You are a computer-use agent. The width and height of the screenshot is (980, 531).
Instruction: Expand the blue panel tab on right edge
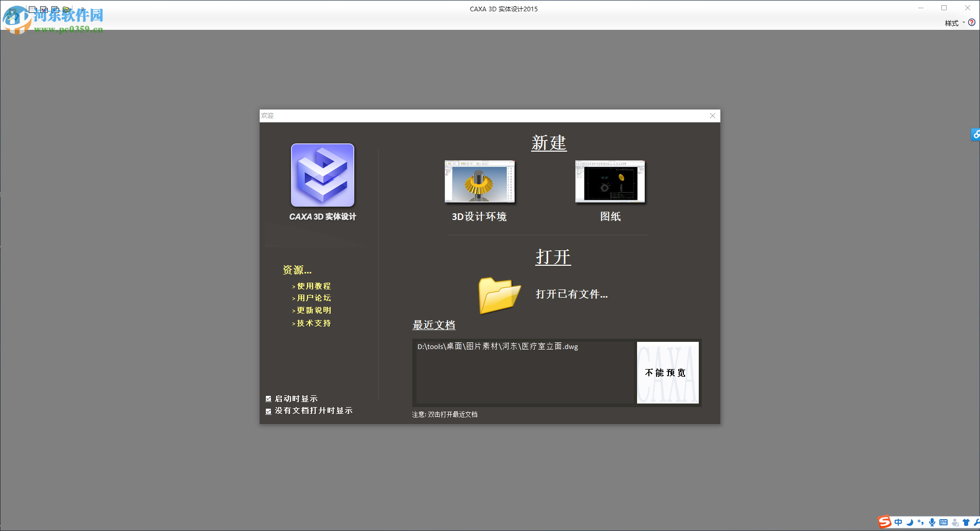point(975,135)
